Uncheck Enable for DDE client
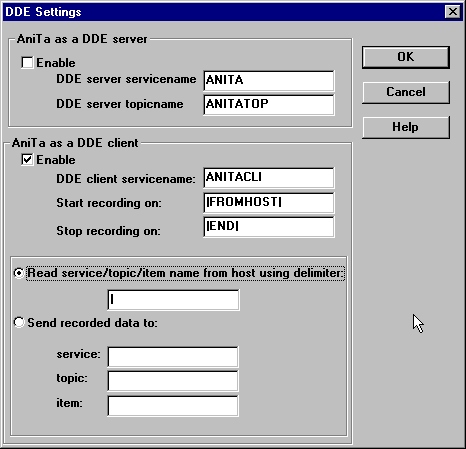The height and width of the screenshot is (449, 466). click(x=27, y=160)
